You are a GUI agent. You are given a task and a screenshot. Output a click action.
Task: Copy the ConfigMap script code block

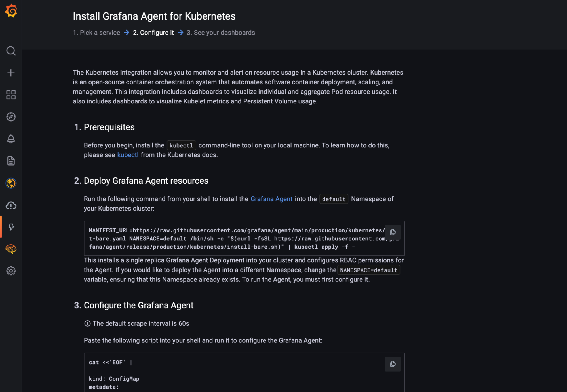(x=393, y=364)
